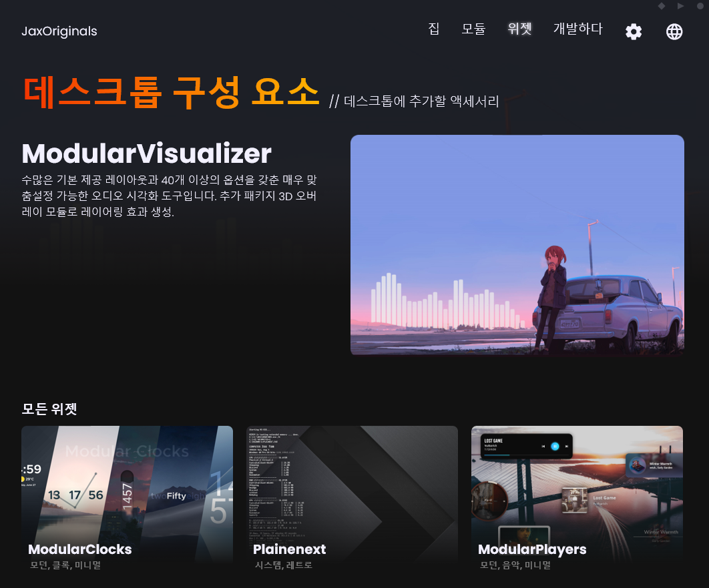Viewport: 709px width, 588px height.
Task: Click the tags text '시스템, 레트로'
Action: pos(284,565)
